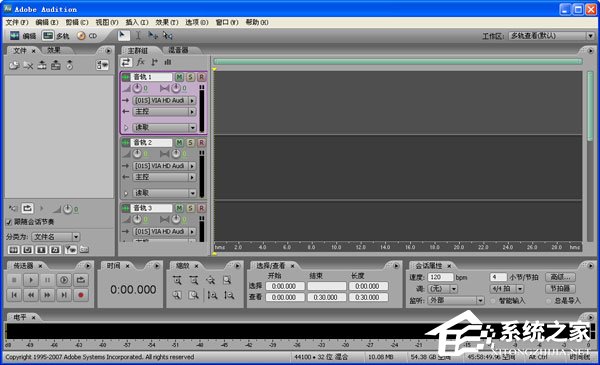Switch to the 效果 tab in left panel
The image size is (600, 365).
tap(54, 50)
